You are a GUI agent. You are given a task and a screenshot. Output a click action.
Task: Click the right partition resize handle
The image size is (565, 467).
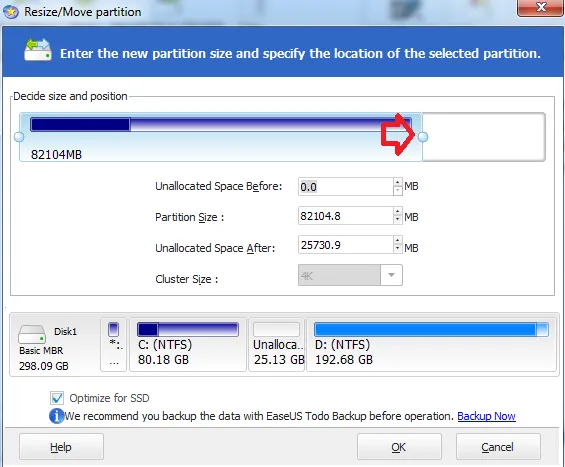(x=423, y=137)
